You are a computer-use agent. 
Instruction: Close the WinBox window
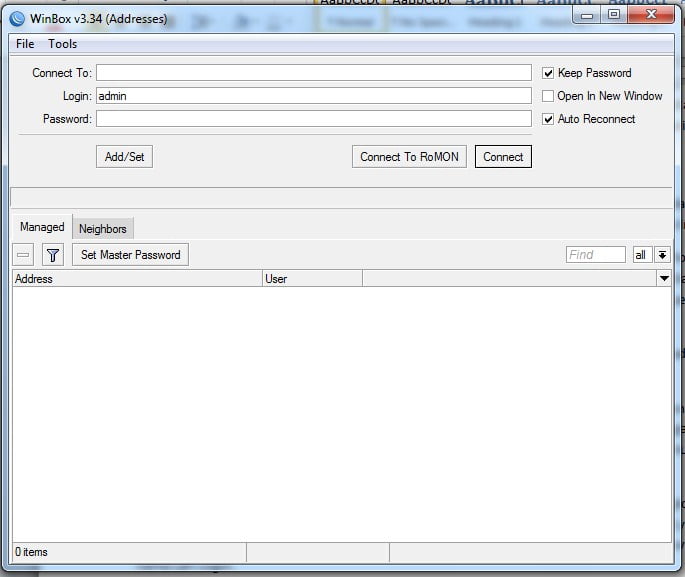pyautogui.click(x=651, y=15)
